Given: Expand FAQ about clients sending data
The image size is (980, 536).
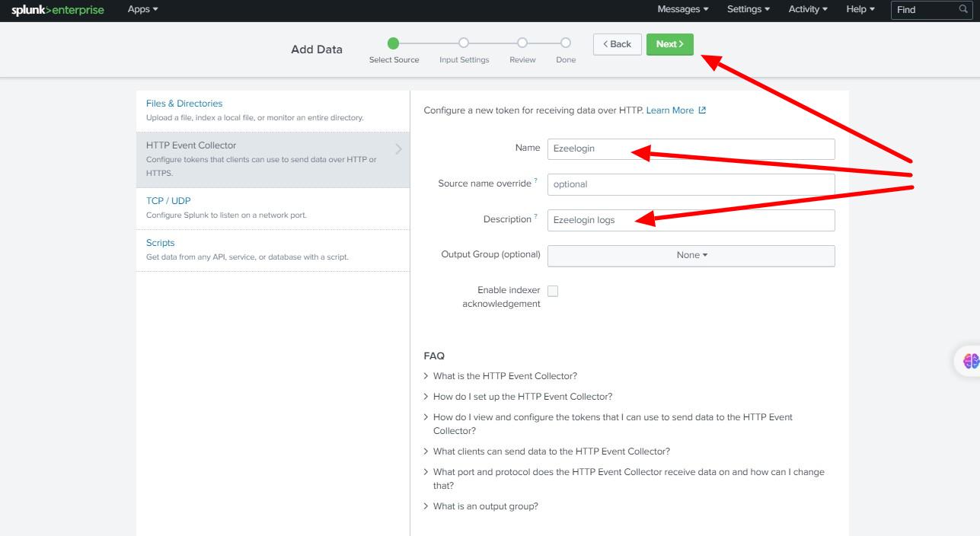Looking at the screenshot, I should tap(551, 451).
